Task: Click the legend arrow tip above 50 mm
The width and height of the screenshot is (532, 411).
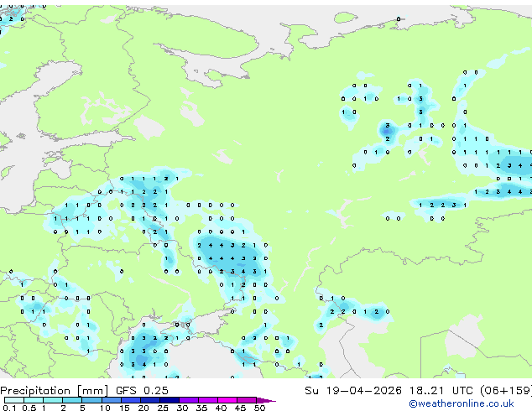Action: click(266, 400)
